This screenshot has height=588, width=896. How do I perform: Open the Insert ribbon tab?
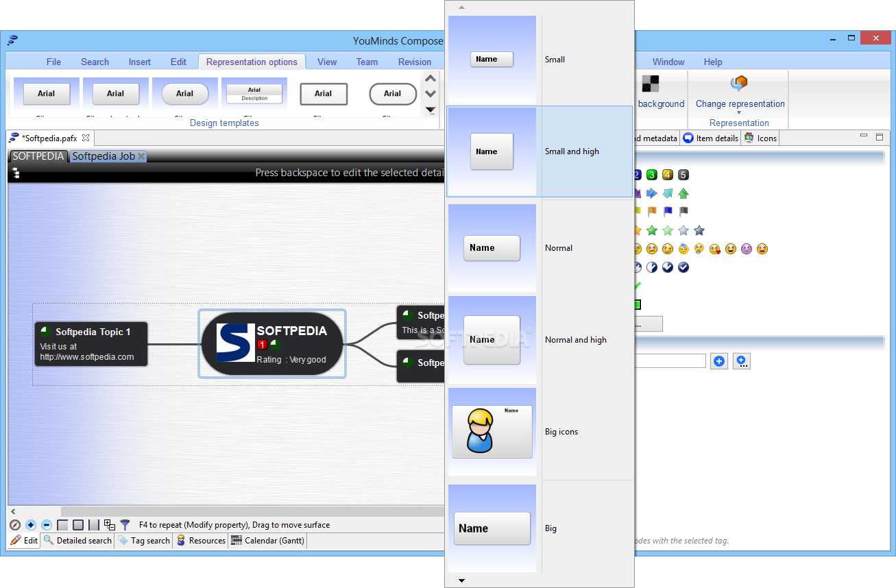coord(140,62)
